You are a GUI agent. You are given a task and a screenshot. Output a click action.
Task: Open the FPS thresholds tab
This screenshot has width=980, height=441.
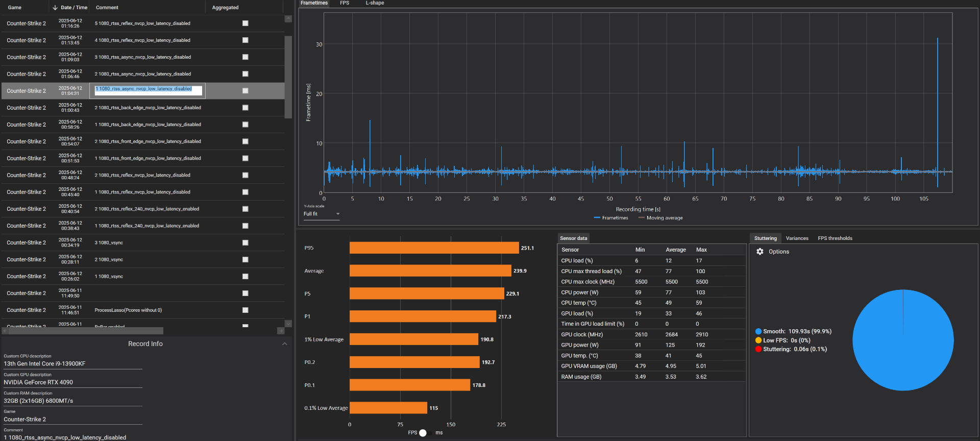pos(835,238)
